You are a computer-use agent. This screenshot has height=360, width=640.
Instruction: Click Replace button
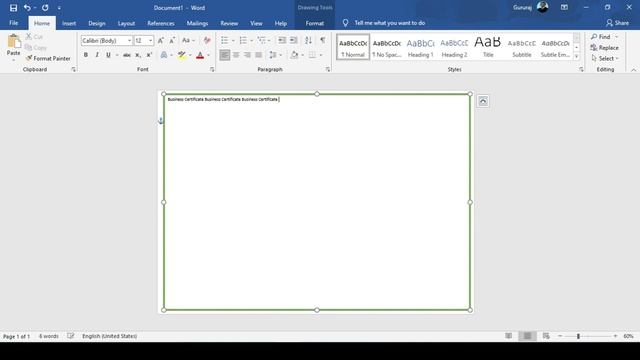click(x=604, y=48)
